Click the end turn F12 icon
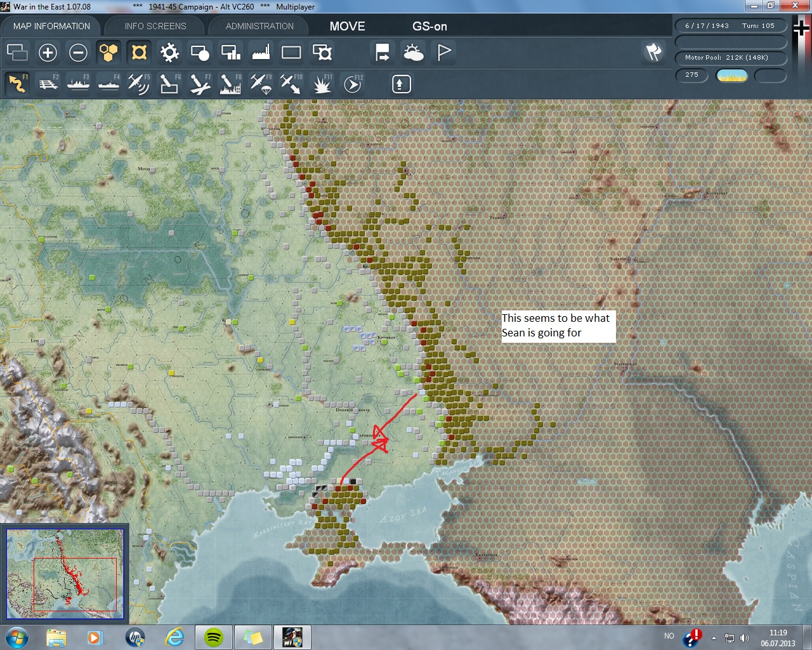This screenshot has height=650, width=812. point(353,84)
